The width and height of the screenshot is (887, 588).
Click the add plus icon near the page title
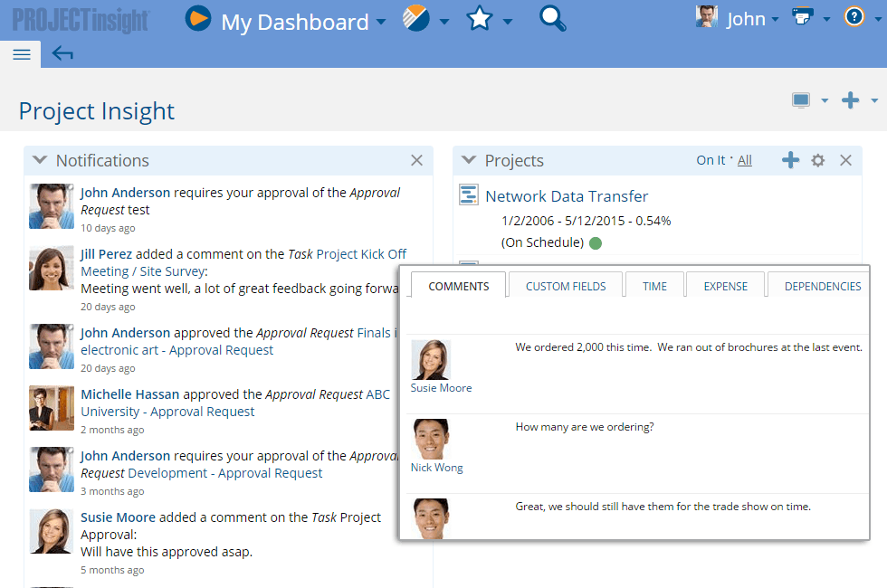(x=850, y=100)
